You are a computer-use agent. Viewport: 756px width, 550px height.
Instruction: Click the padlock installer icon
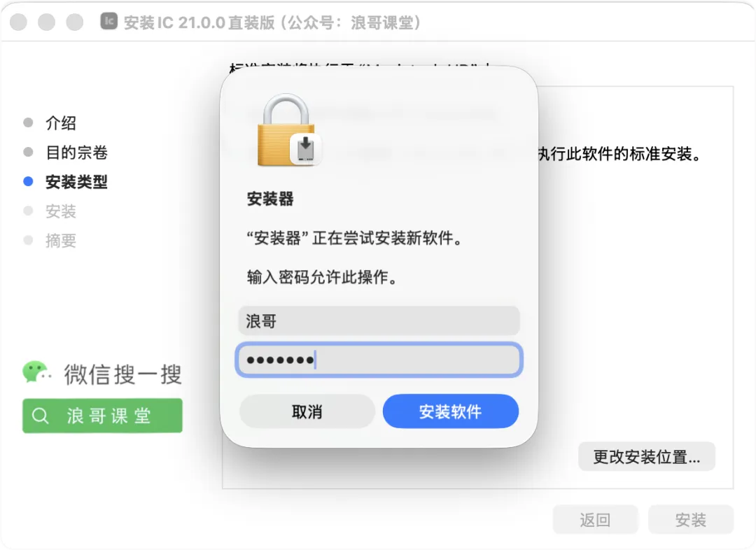[x=286, y=129]
